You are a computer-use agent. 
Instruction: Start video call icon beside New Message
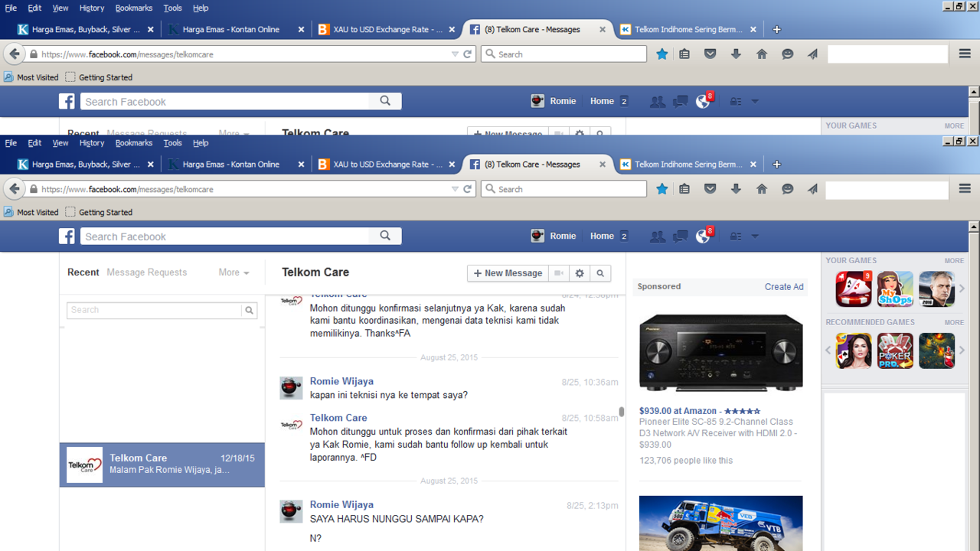(560, 273)
